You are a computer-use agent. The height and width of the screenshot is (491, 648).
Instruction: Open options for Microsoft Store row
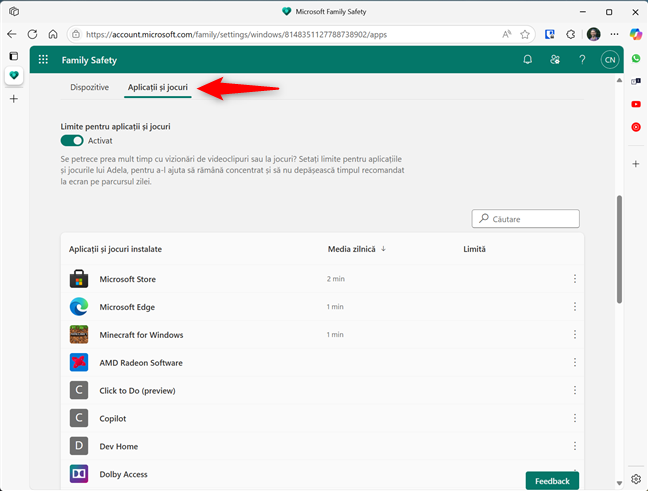coord(575,279)
